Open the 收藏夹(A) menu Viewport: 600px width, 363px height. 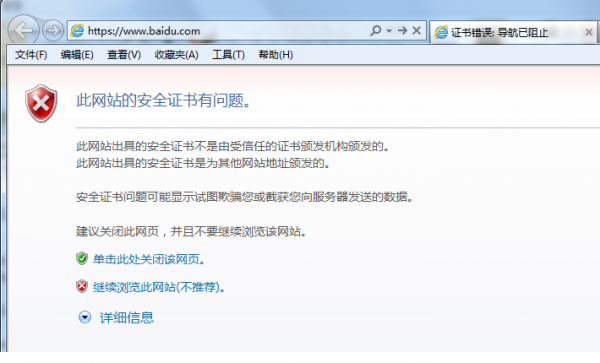coord(176,55)
